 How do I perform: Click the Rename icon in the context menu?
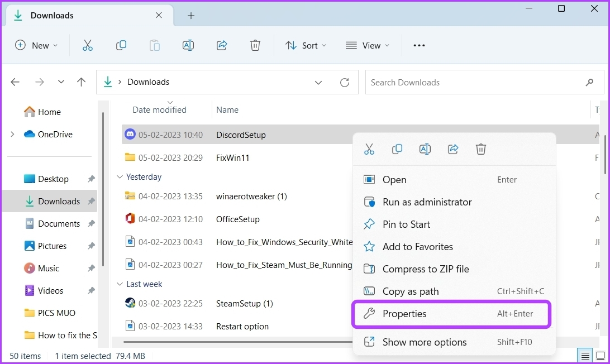coord(425,149)
